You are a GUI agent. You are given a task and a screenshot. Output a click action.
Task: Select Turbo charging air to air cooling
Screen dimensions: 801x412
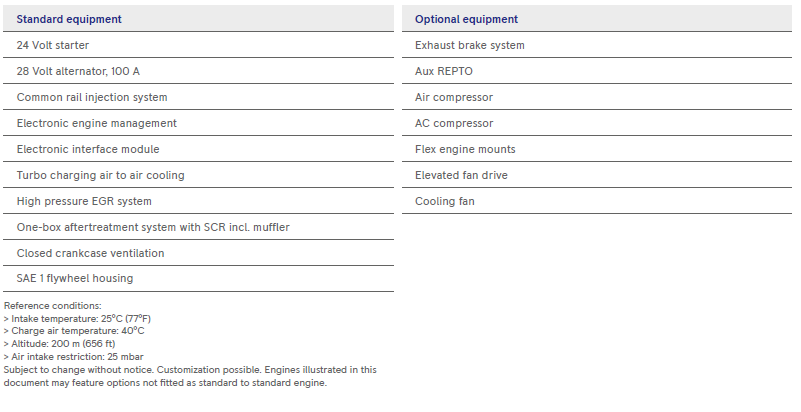(x=198, y=175)
